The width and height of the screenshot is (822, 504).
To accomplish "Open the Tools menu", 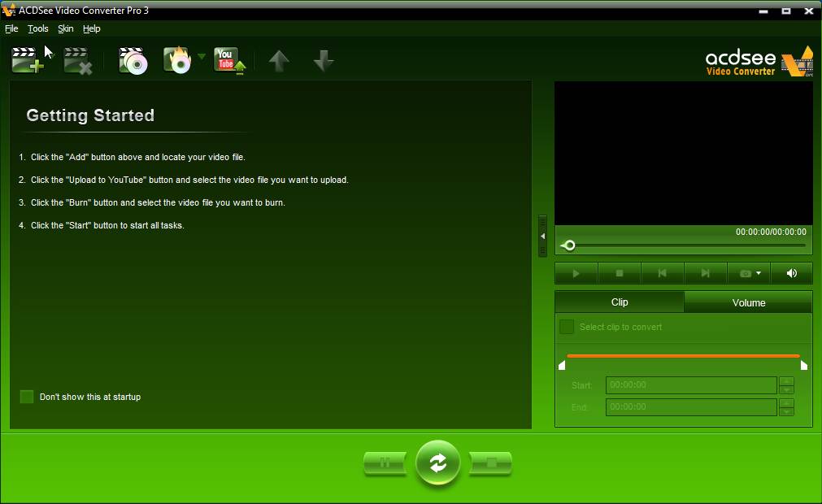I will pyautogui.click(x=37, y=28).
